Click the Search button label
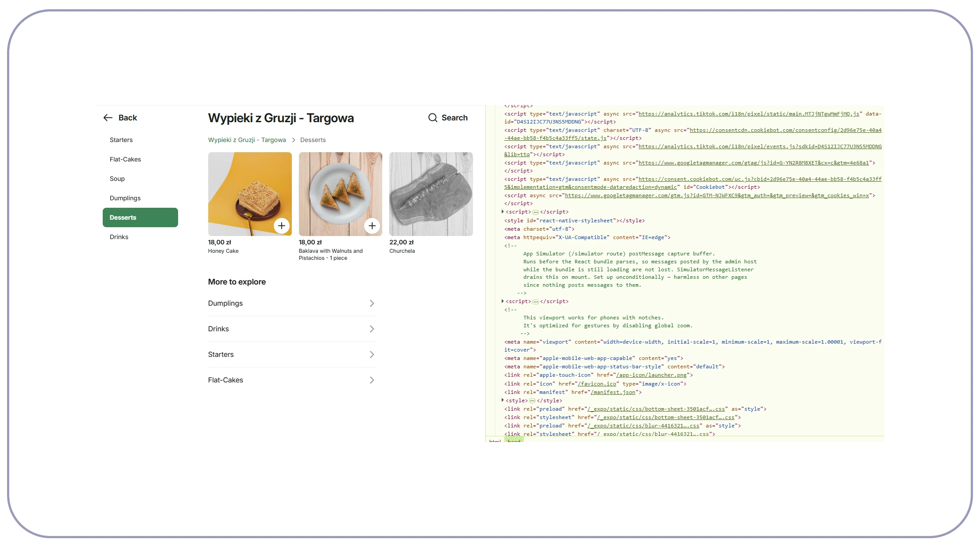Viewport: 980px width, 547px height. point(455,118)
